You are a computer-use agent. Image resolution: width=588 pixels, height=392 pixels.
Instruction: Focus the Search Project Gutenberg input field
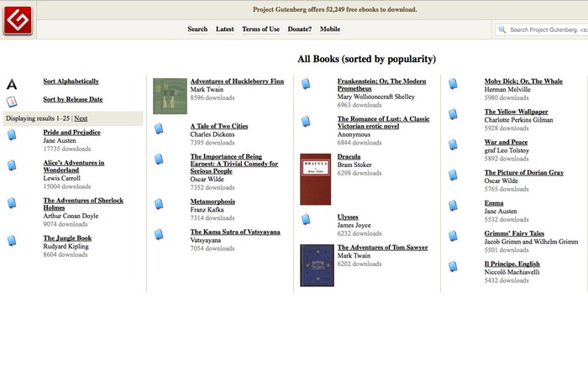pyautogui.click(x=546, y=29)
